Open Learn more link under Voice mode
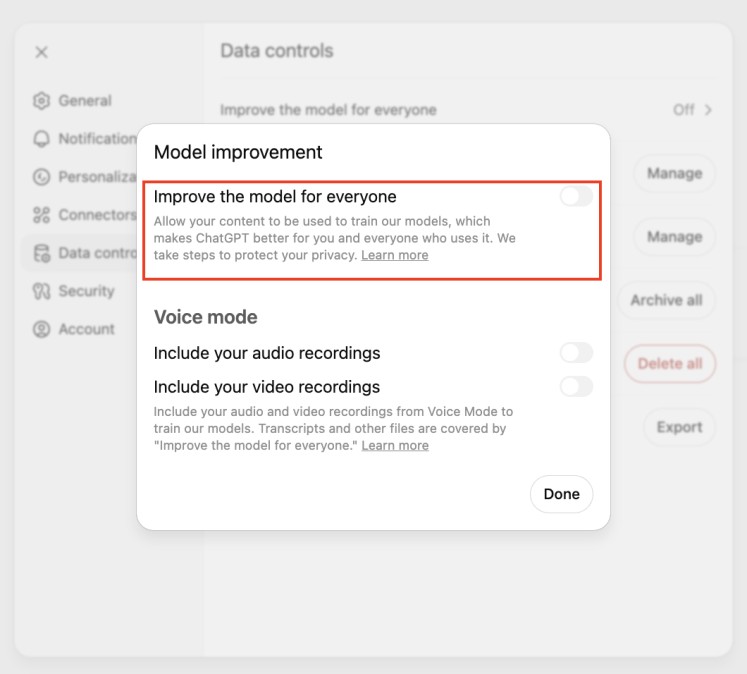Screen dimensions: 747x674 (x=394, y=445)
